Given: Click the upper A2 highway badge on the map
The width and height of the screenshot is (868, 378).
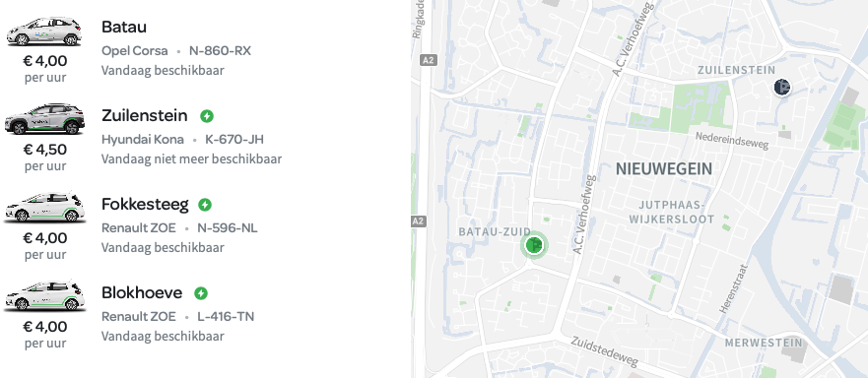Looking at the screenshot, I should coord(428,60).
